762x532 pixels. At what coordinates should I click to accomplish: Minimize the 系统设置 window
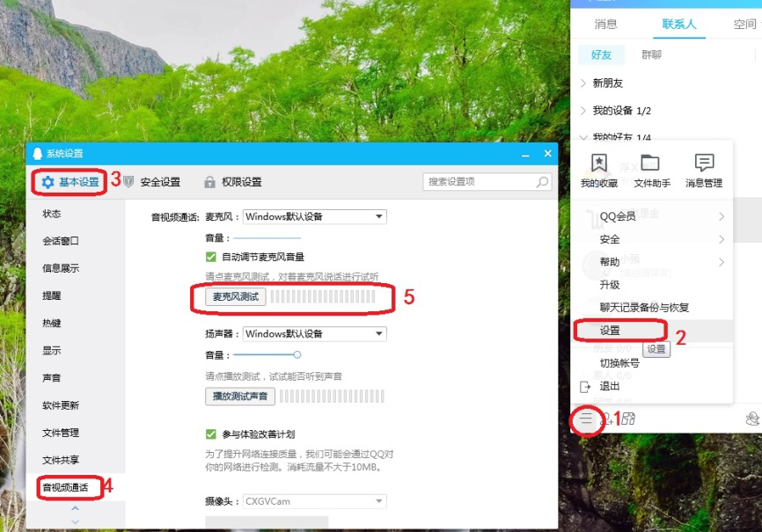coord(525,155)
